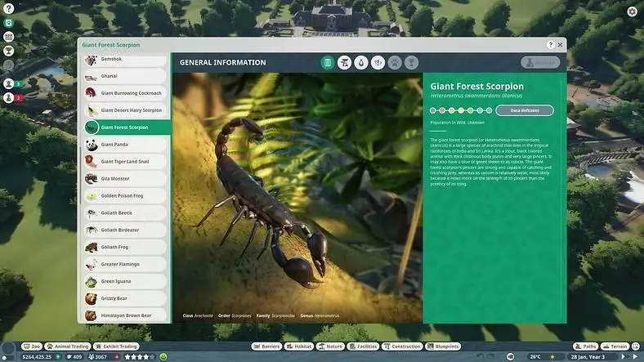Open the Terrain tool
This screenshot has width=644, height=362.
click(615, 346)
